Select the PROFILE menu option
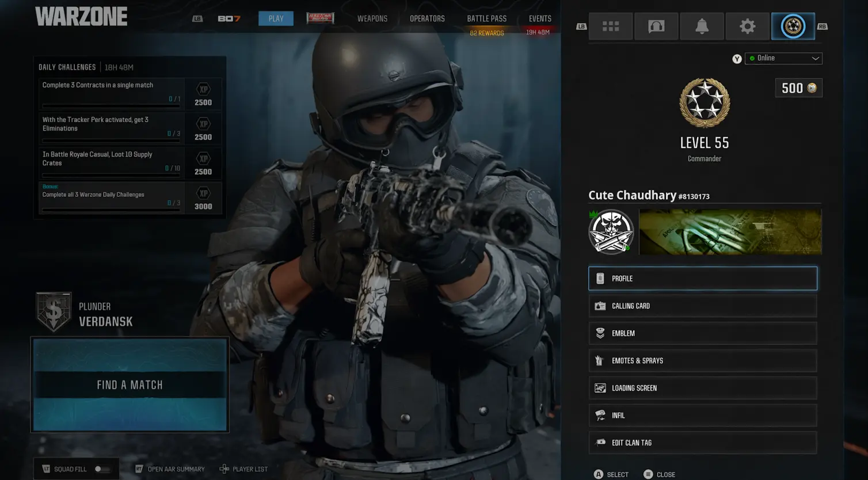 point(702,279)
